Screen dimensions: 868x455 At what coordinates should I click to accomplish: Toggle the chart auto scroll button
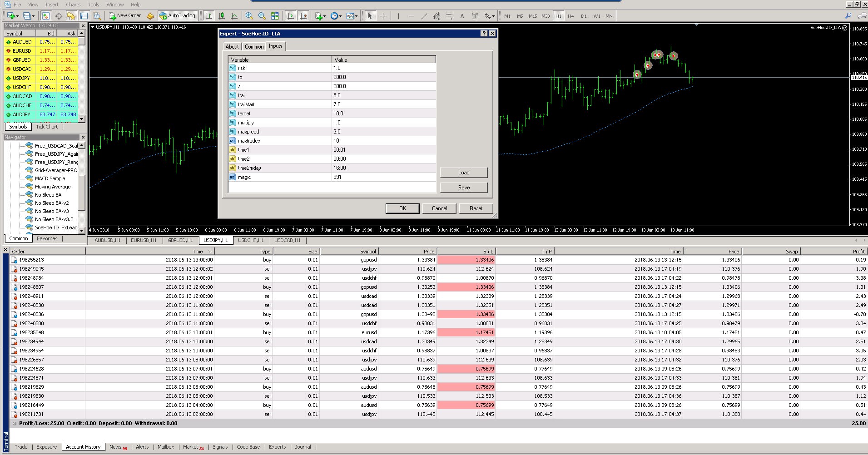(291, 16)
